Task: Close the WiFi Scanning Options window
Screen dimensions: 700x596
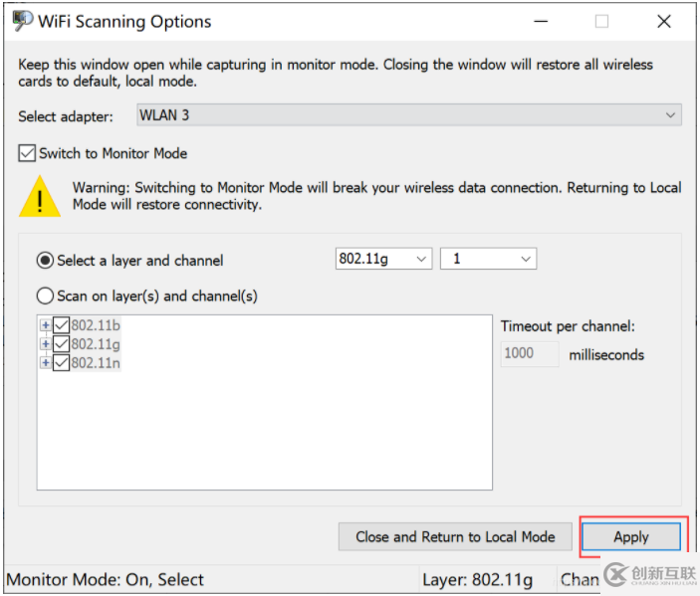Action: pos(664,22)
